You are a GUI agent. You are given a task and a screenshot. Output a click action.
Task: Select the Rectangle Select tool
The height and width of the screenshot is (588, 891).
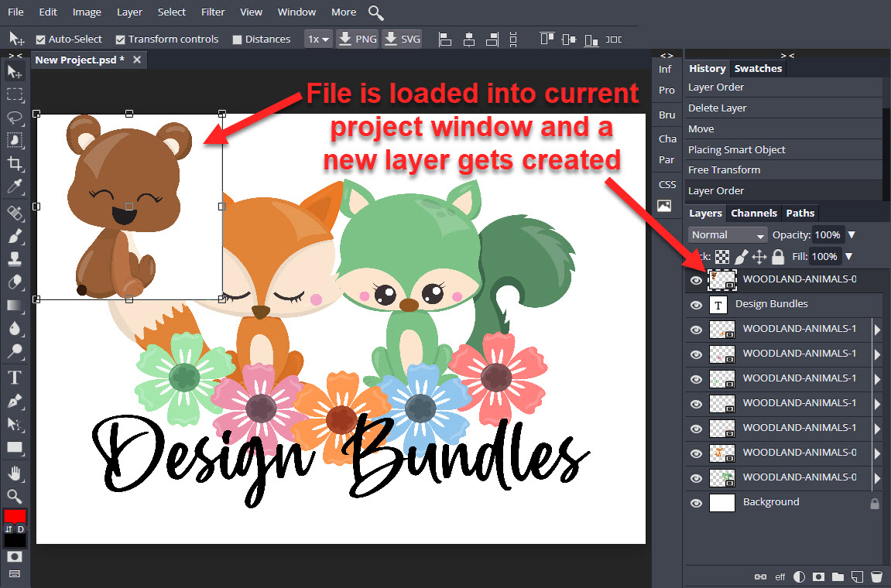tap(15, 94)
